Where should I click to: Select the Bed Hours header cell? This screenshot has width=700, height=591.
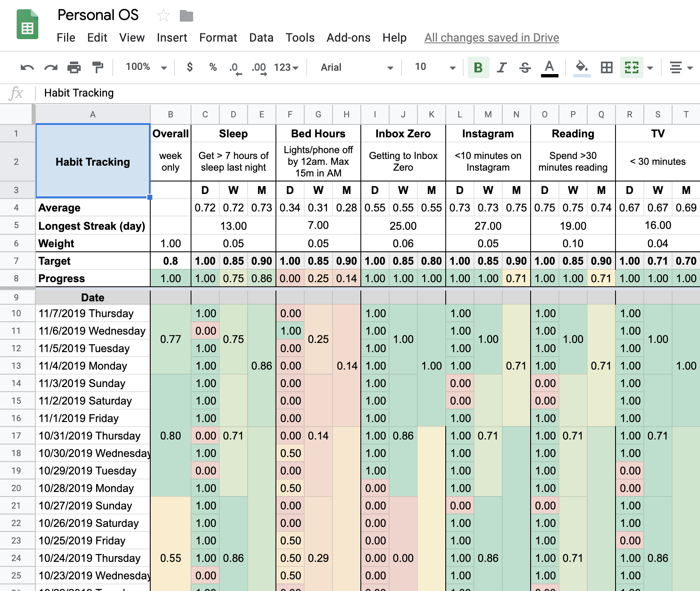tap(318, 134)
